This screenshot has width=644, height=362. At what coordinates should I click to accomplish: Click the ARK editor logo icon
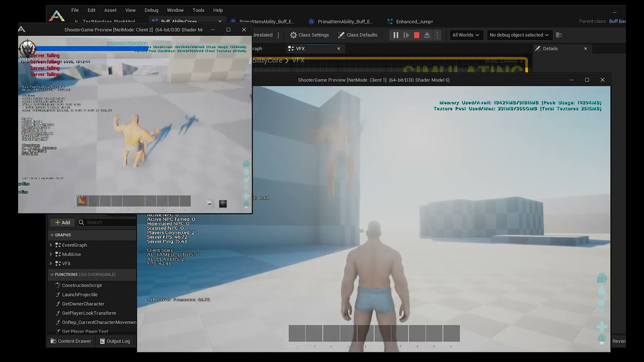tap(57, 16)
